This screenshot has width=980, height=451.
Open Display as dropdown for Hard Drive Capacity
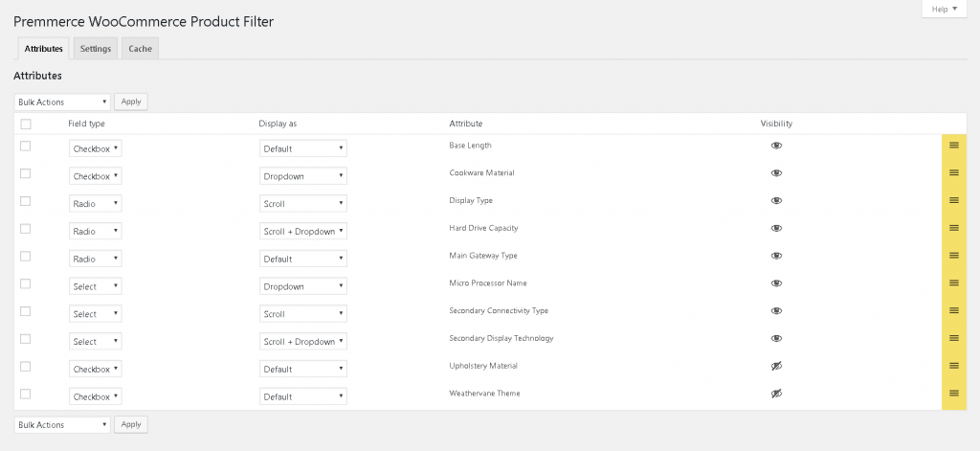coord(303,232)
